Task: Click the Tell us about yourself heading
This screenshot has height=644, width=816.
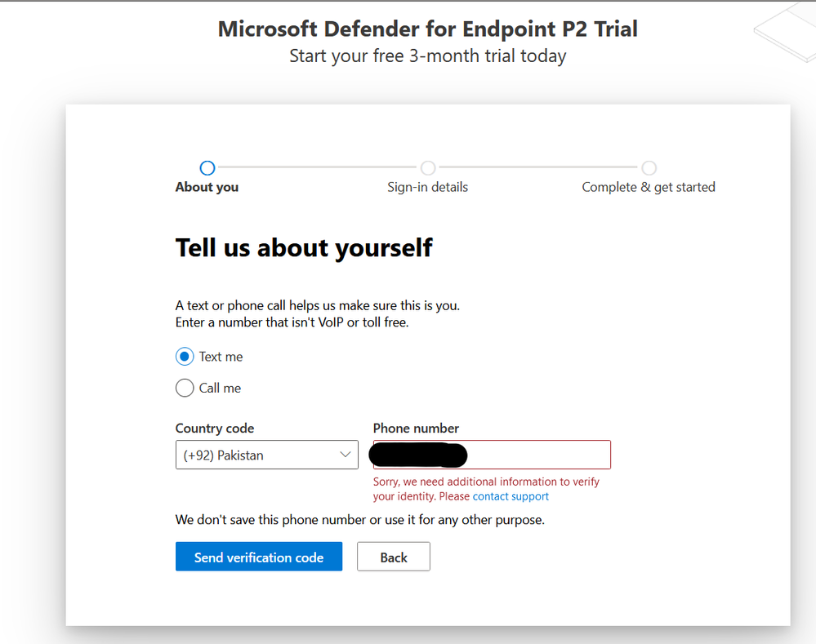Action: coord(304,248)
